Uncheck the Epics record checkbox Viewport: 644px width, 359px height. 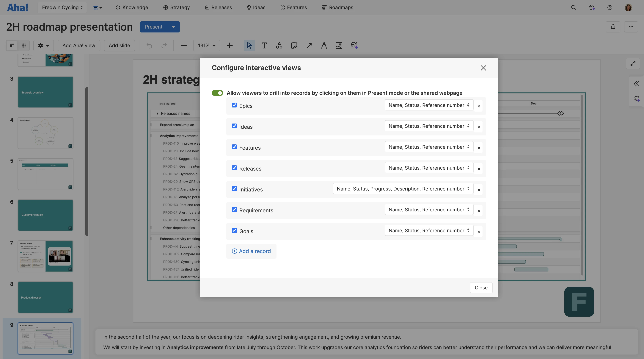click(234, 105)
